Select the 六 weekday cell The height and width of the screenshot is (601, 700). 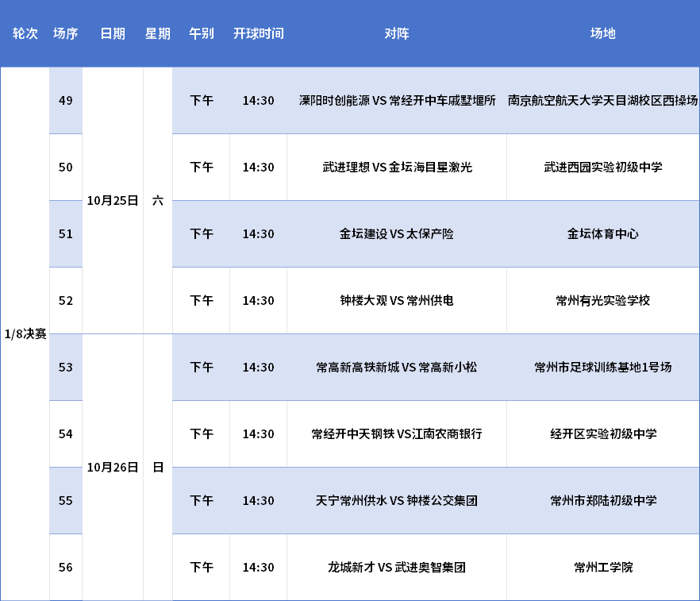click(x=156, y=201)
